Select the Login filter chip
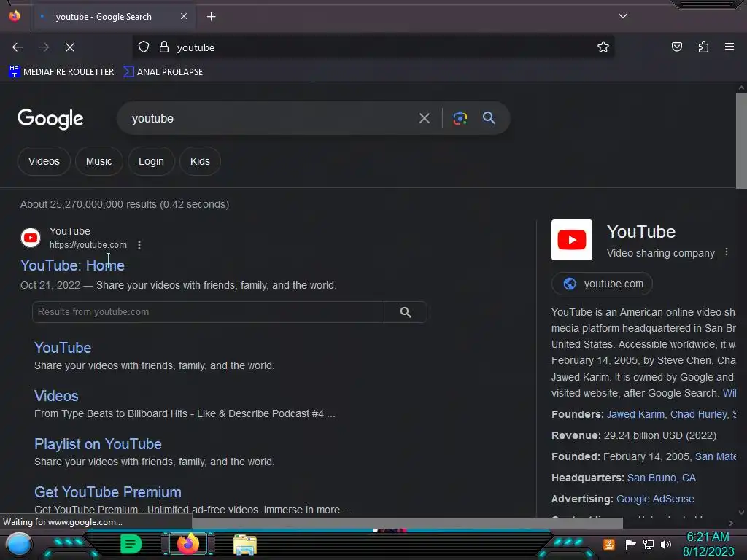 pos(151,161)
